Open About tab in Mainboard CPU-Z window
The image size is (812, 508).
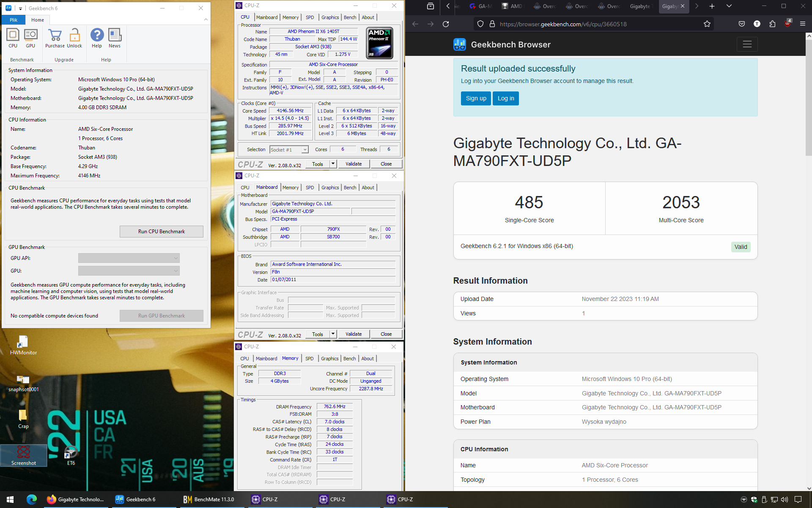[368, 188]
